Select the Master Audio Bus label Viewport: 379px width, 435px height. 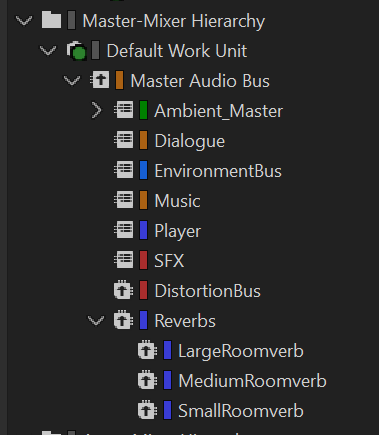coord(200,81)
